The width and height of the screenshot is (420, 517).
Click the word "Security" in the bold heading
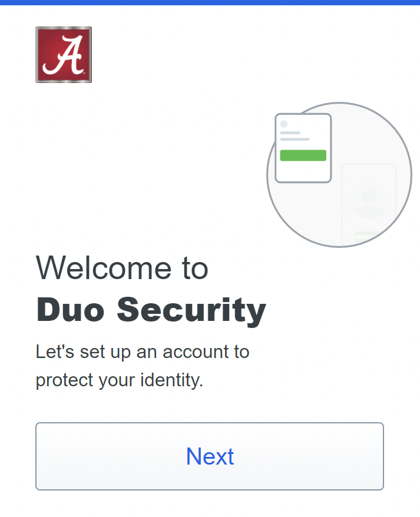191,310
